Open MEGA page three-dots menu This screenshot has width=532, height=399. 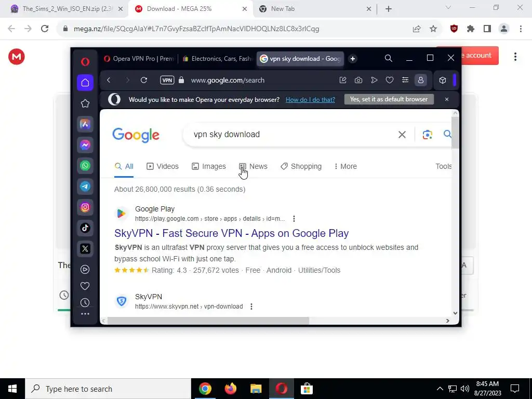point(515,57)
